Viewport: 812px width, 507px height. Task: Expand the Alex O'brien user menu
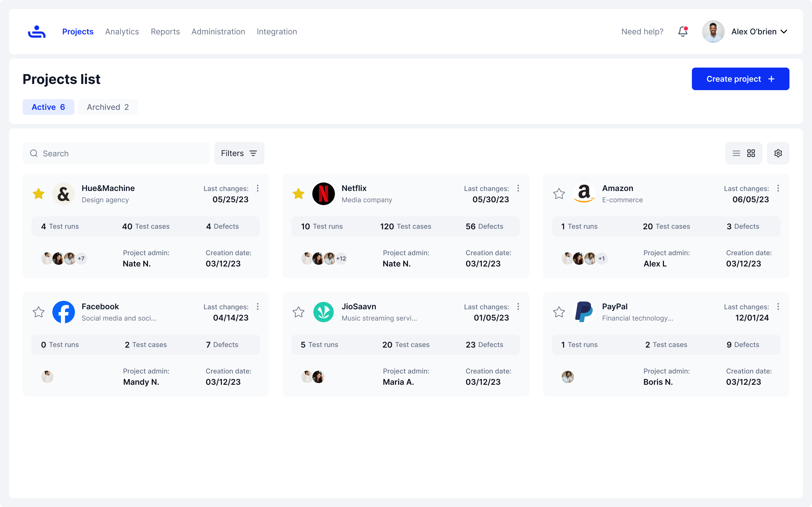pyautogui.click(x=784, y=32)
